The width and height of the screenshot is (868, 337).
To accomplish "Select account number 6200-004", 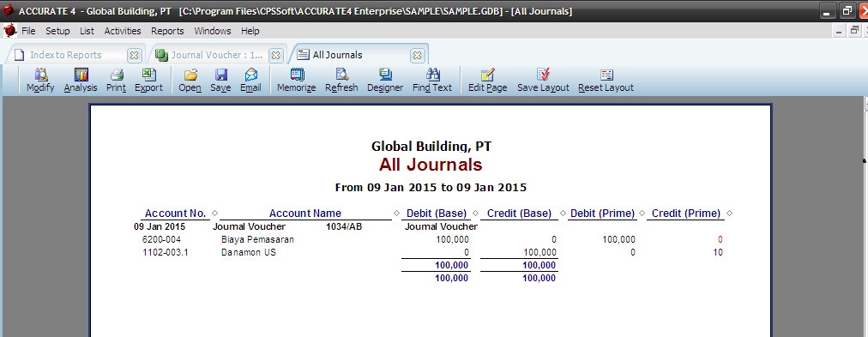I will 161,239.
